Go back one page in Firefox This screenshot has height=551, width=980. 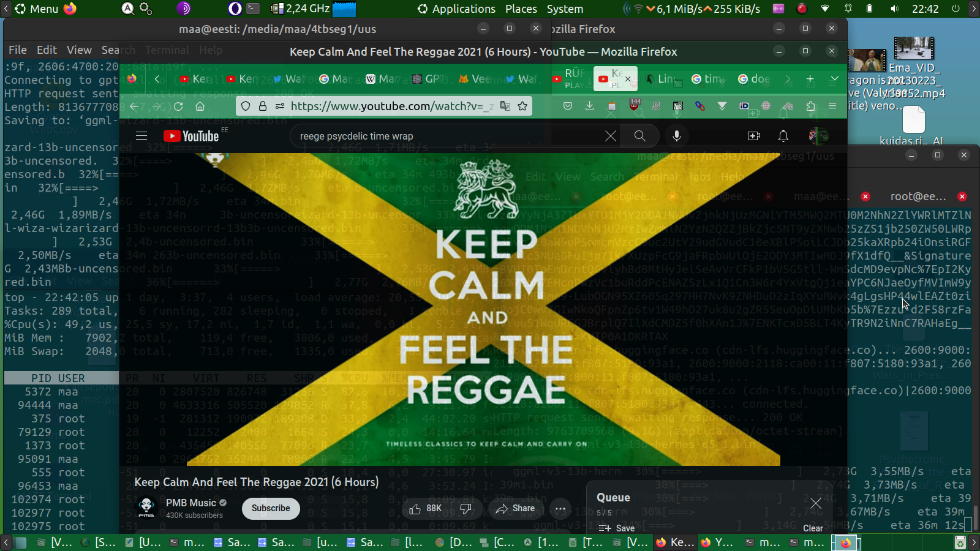pos(134,106)
